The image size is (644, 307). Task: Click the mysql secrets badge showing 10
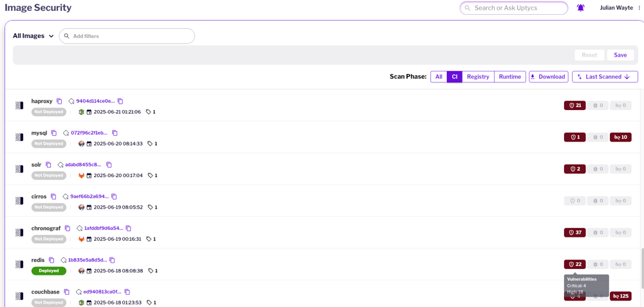pos(621,137)
